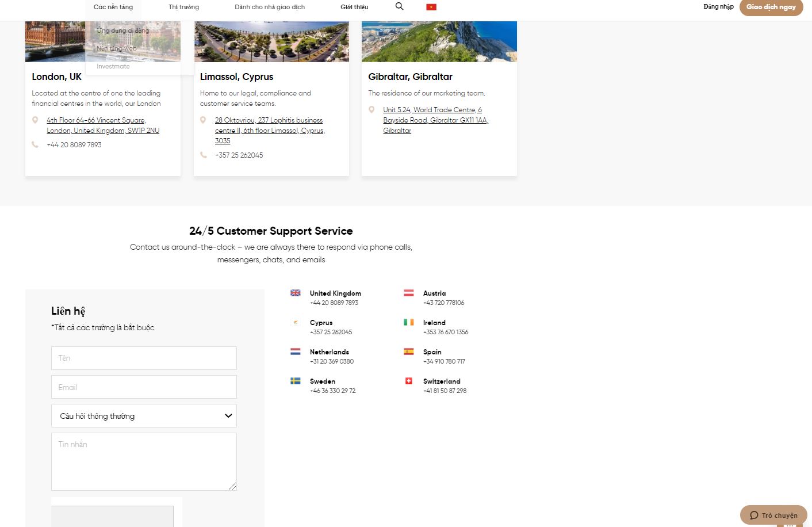This screenshot has width=812, height=527.
Task: Open the Dành cho nhà giao dịch menu
Action: 270,7
